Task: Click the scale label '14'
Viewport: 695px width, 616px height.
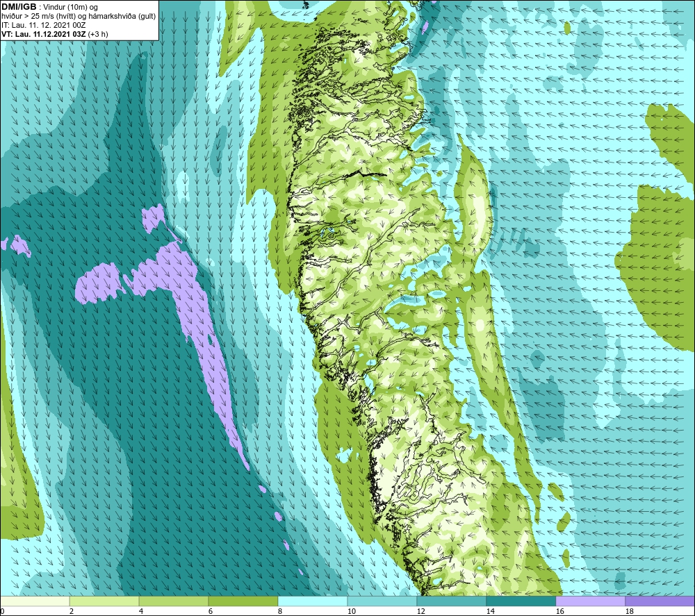Action: click(x=490, y=612)
